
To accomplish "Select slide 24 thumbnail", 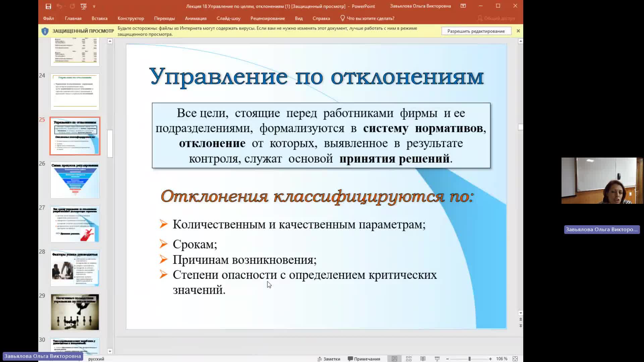I will tap(75, 92).
